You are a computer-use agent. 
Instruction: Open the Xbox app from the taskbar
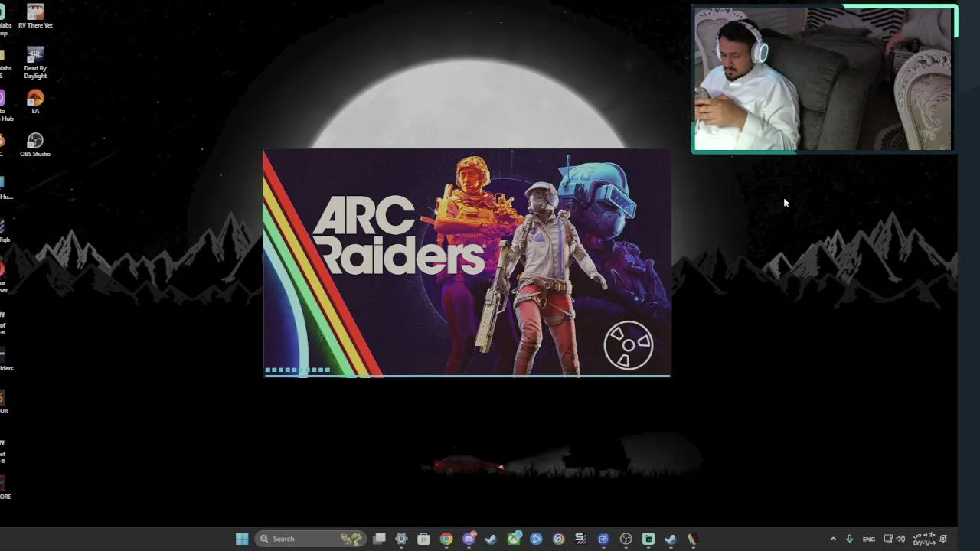click(514, 539)
